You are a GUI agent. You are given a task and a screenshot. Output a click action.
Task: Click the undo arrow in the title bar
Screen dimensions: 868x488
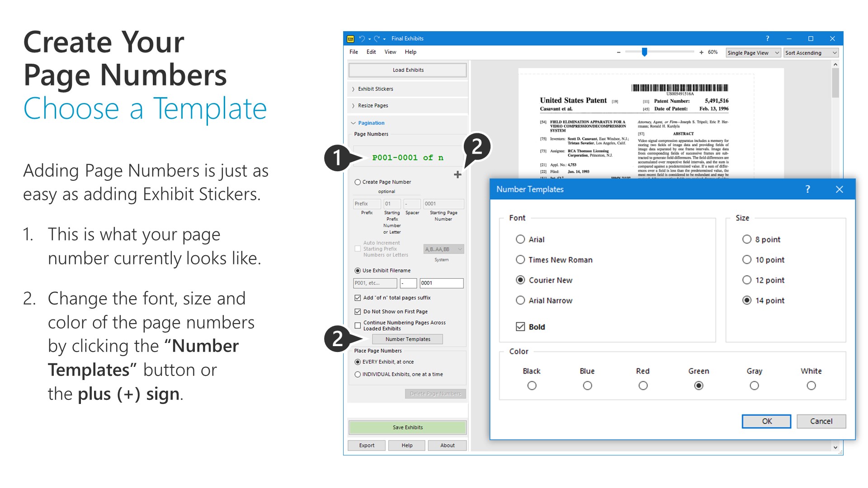[362, 39]
